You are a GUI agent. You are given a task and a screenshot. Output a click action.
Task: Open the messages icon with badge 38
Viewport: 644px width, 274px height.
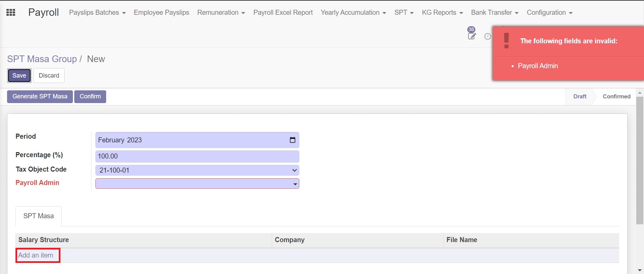click(x=472, y=34)
